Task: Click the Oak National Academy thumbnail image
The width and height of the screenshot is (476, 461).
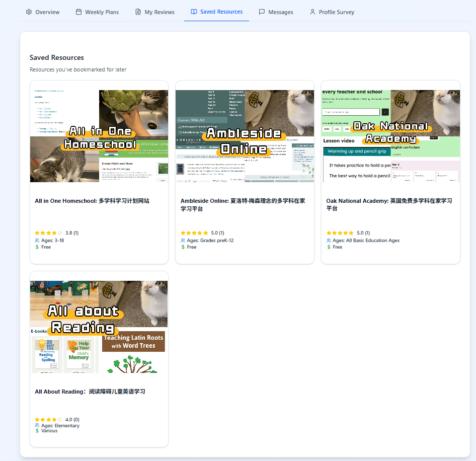Action: point(390,136)
